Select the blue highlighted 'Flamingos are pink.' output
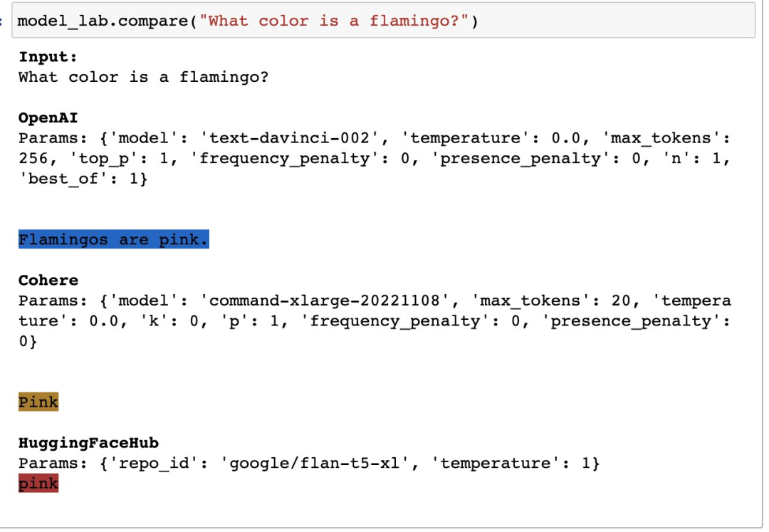The height and width of the screenshot is (532, 769). coord(114,239)
